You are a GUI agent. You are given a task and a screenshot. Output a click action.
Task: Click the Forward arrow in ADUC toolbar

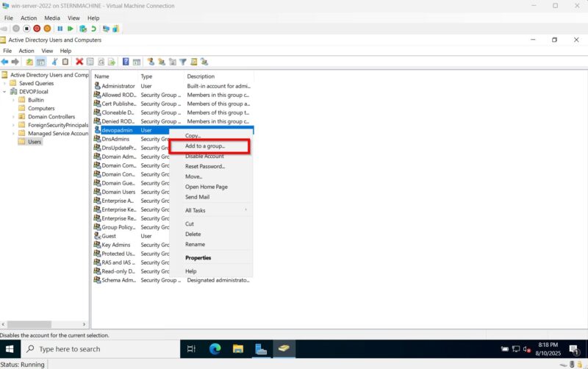pos(15,62)
